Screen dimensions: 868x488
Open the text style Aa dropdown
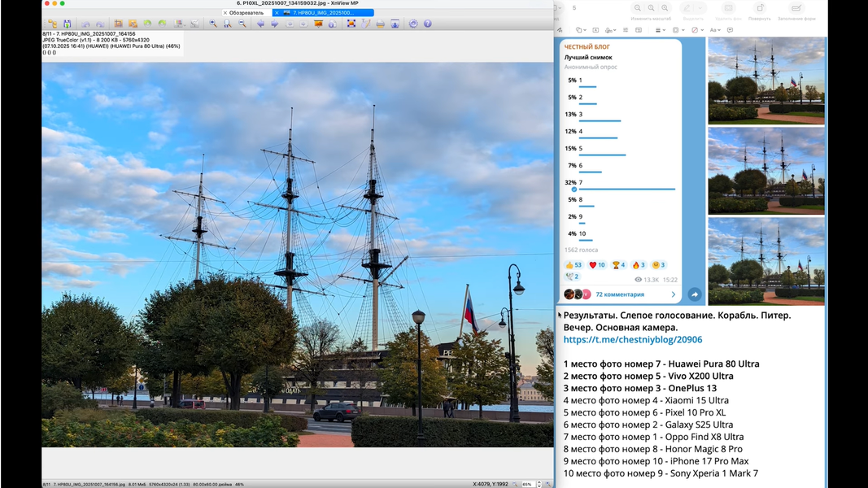[x=715, y=30]
